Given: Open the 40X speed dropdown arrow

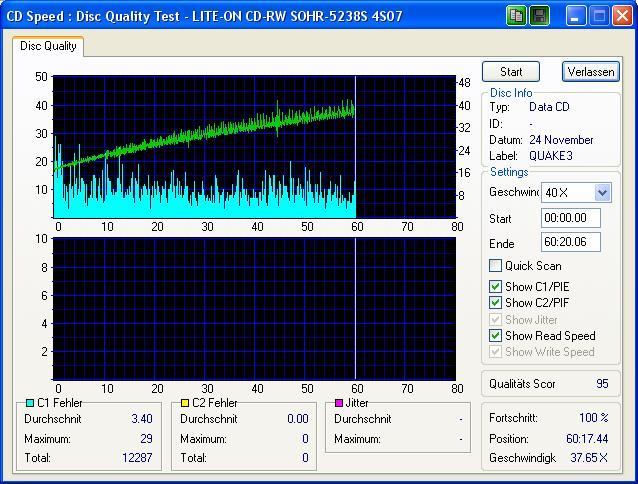Looking at the screenshot, I should [603, 192].
